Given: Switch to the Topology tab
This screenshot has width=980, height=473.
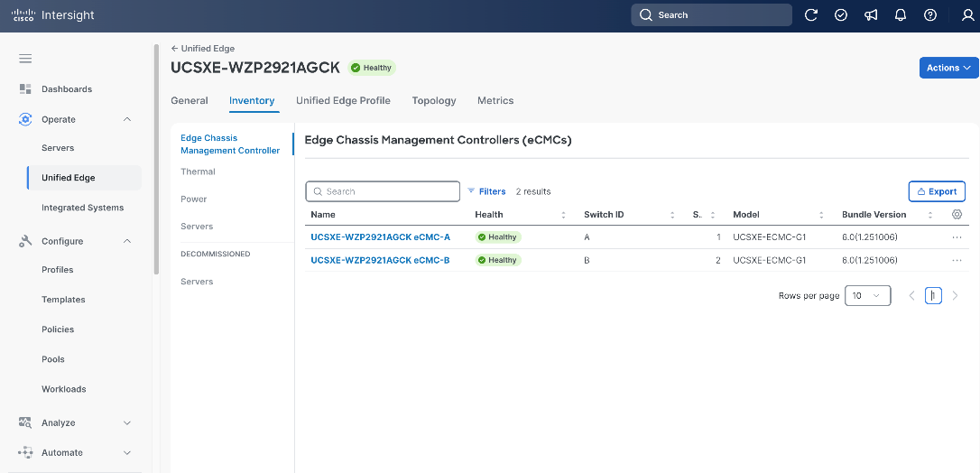Looking at the screenshot, I should pos(434,100).
